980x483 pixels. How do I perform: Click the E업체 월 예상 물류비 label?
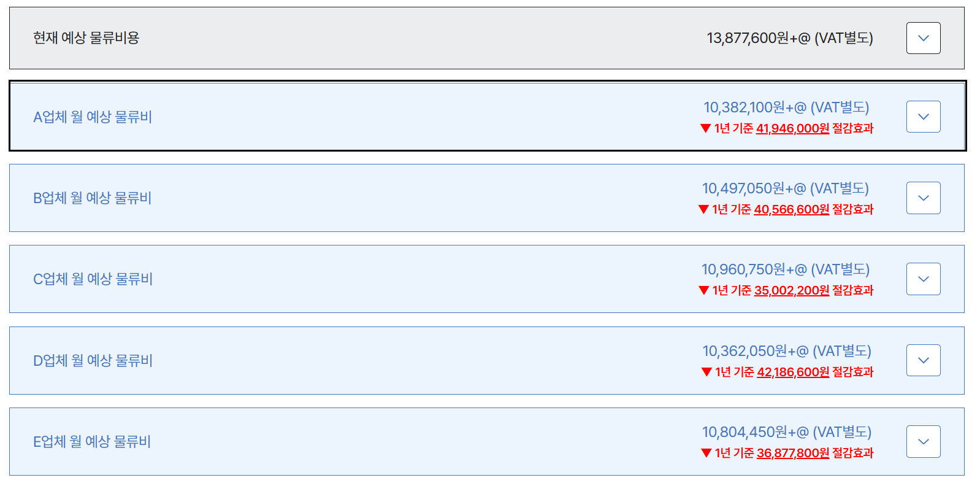(92, 441)
